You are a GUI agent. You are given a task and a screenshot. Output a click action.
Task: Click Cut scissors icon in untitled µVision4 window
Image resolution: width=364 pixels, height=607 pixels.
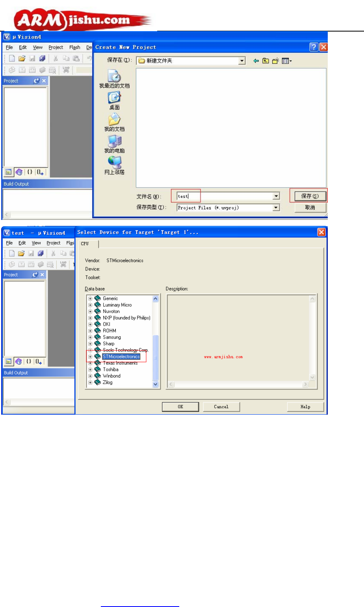coord(56,58)
